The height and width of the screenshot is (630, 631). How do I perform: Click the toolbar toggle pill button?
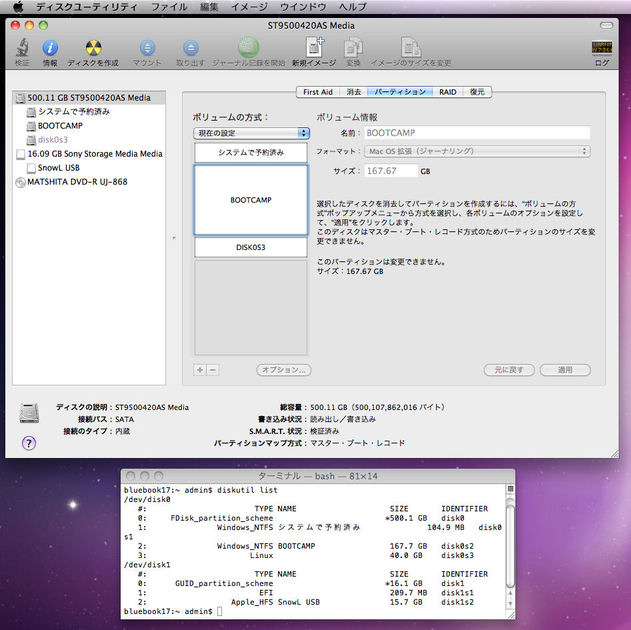pos(606,25)
